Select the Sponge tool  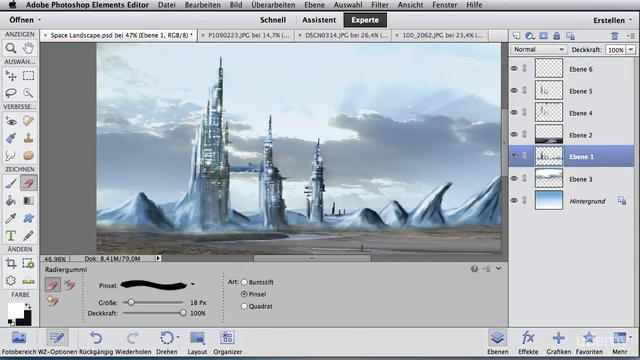click(28, 156)
